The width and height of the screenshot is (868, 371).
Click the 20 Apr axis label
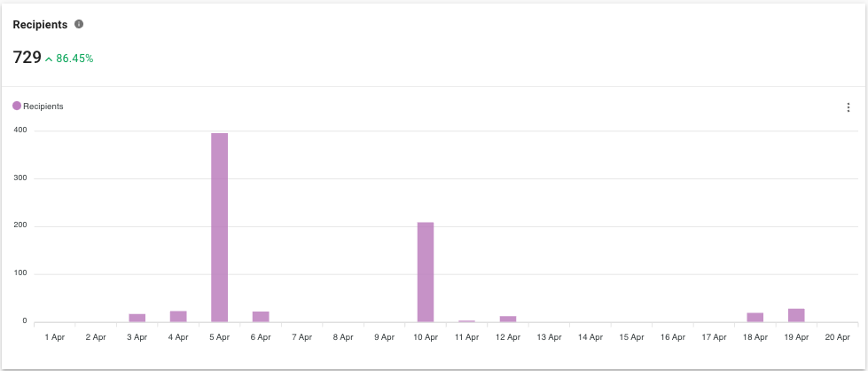837,337
